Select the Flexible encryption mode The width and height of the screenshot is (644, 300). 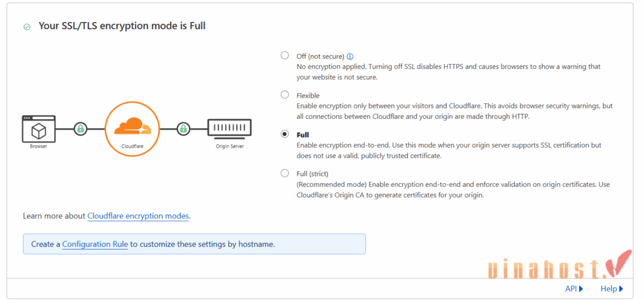click(x=285, y=94)
